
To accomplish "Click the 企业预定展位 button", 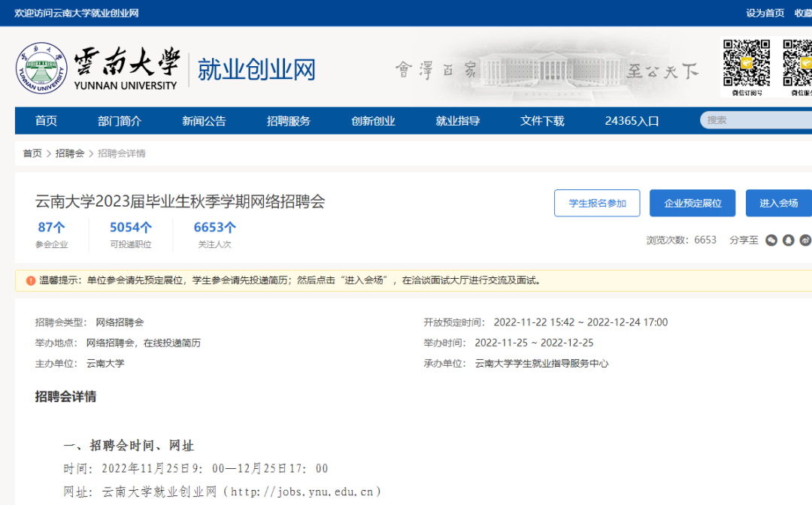I will (x=692, y=204).
